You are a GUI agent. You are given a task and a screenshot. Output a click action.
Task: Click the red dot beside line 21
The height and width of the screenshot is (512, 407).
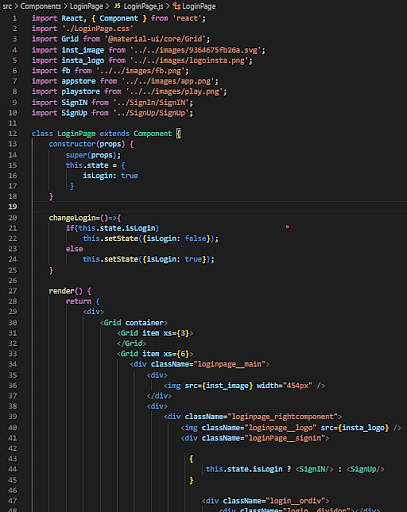tap(287, 227)
